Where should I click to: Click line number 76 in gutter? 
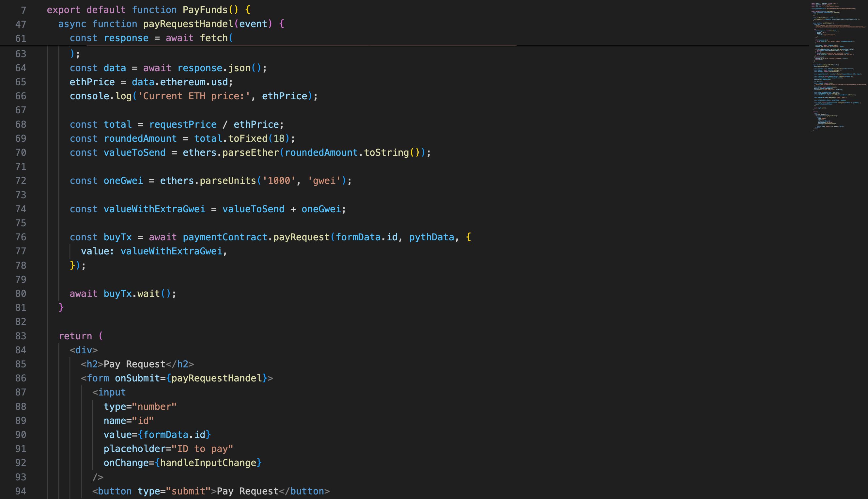pyautogui.click(x=21, y=237)
